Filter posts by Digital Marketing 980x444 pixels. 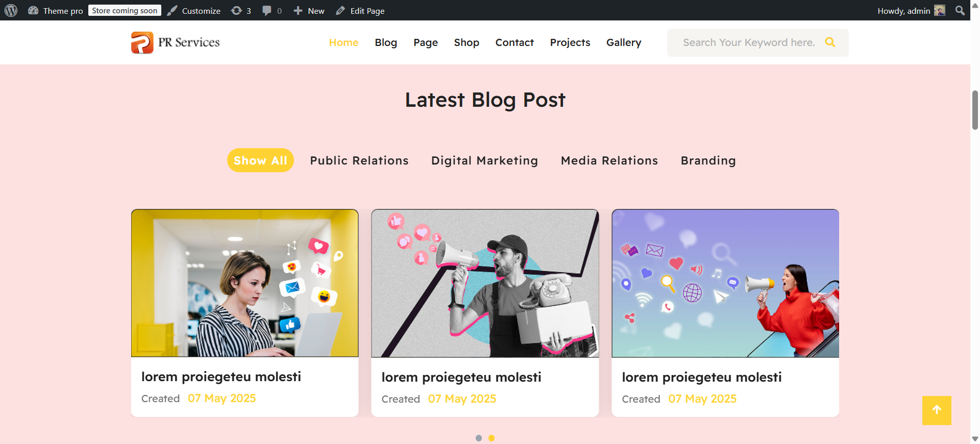pos(484,160)
